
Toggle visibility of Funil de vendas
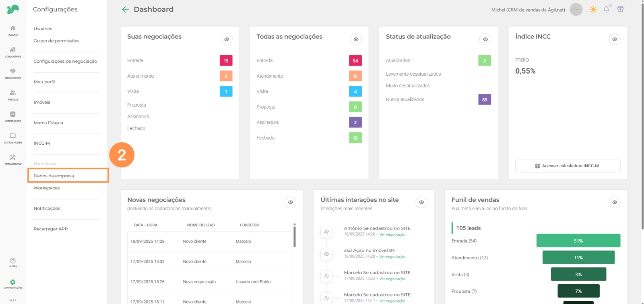(614, 202)
